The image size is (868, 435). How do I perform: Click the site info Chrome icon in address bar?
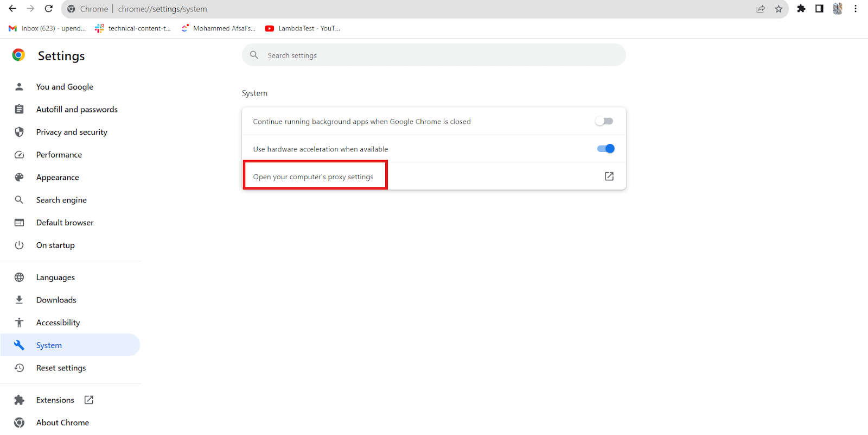click(x=71, y=9)
